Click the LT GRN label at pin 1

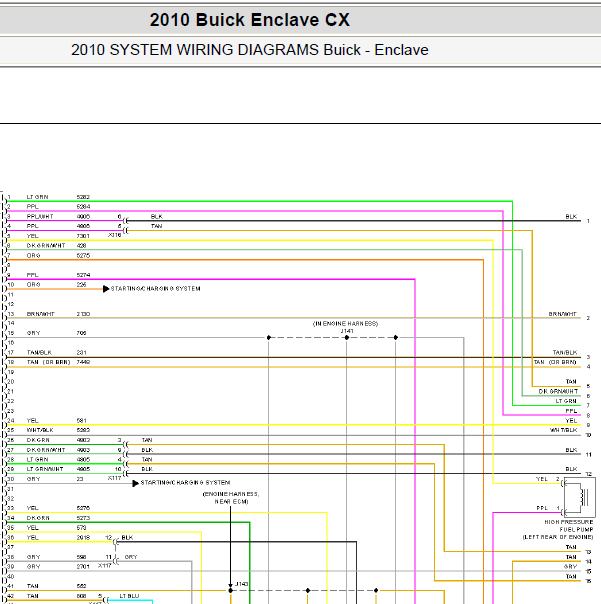coord(37,197)
